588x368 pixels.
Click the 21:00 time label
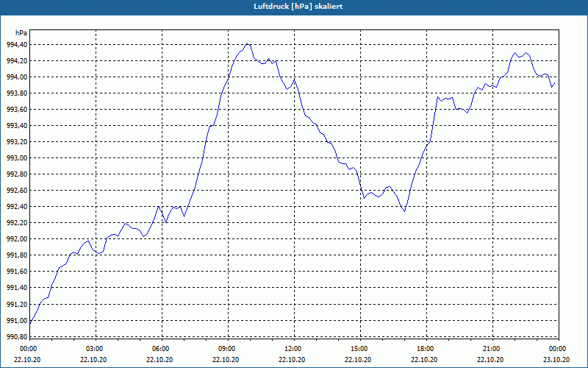[x=492, y=349]
